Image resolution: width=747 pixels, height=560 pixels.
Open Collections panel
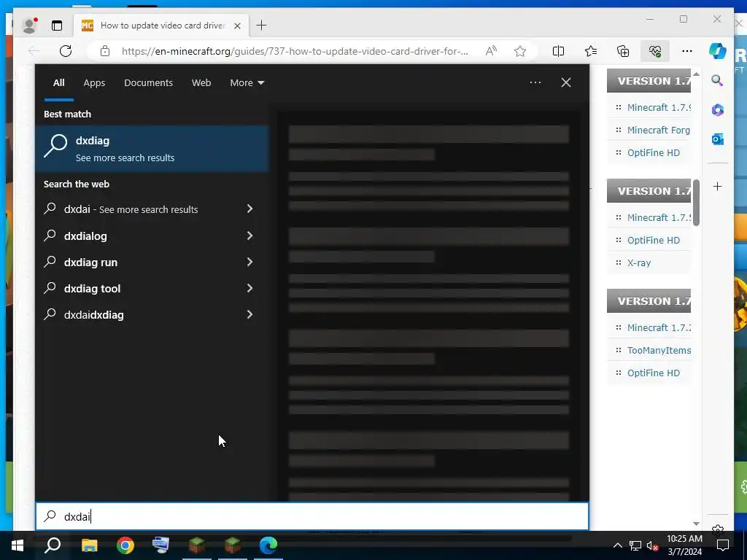623,51
